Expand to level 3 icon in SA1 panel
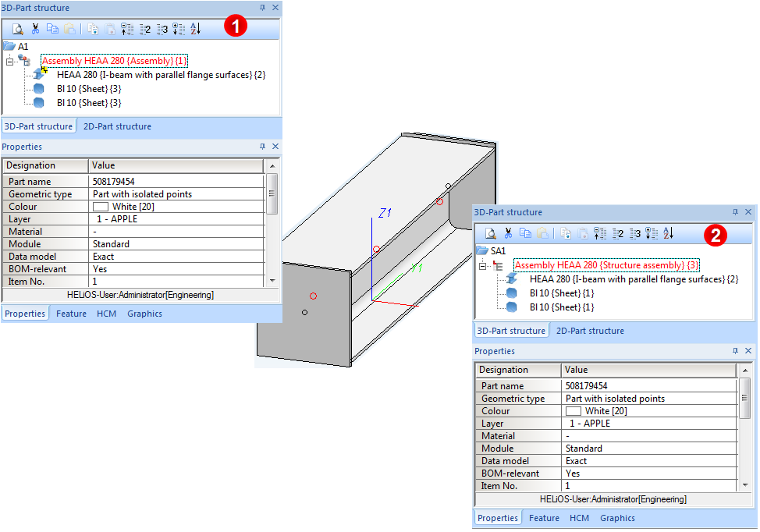The width and height of the screenshot is (760, 532). pos(635,233)
